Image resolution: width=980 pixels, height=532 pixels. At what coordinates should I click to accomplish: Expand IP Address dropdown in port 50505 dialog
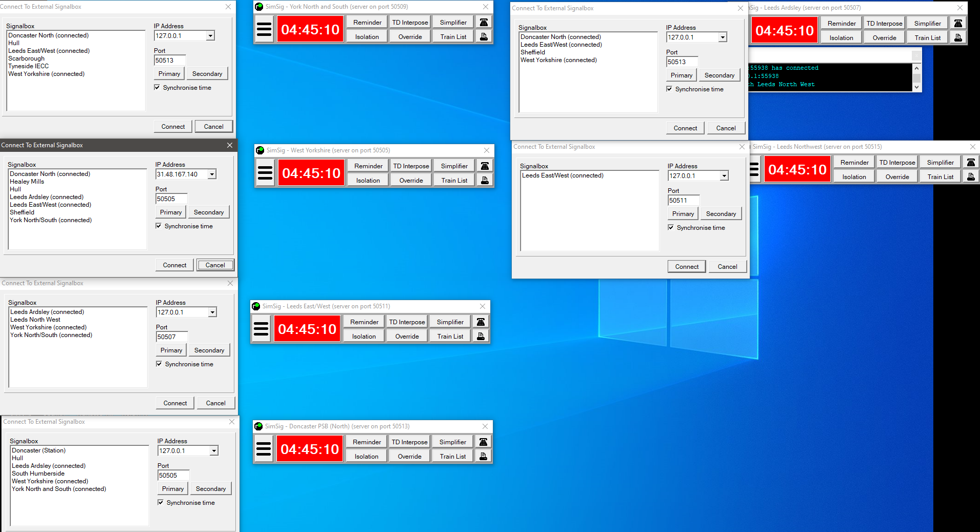point(214,451)
